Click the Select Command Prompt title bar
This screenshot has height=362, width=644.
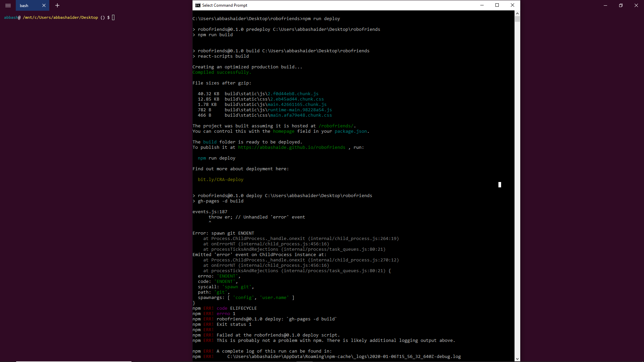point(302,5)
